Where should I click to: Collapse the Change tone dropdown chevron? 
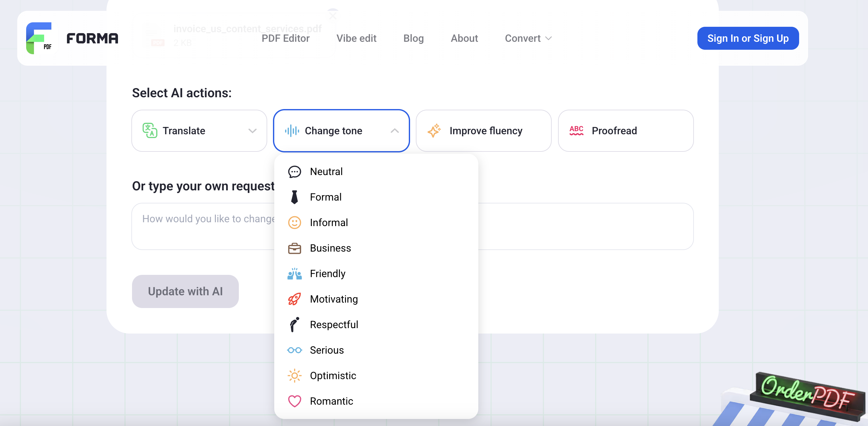coord(394,131)
